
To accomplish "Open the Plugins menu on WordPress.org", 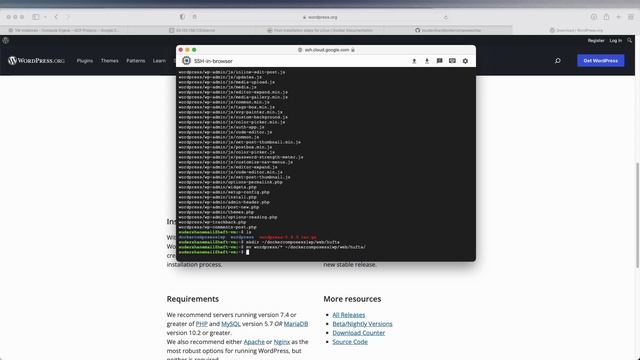I will pos(85,61).
